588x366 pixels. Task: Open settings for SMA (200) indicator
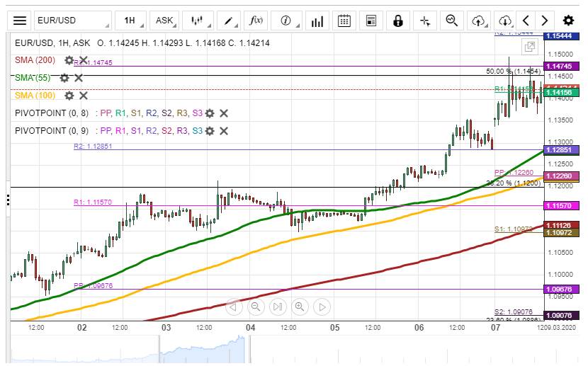coord(69,60)
